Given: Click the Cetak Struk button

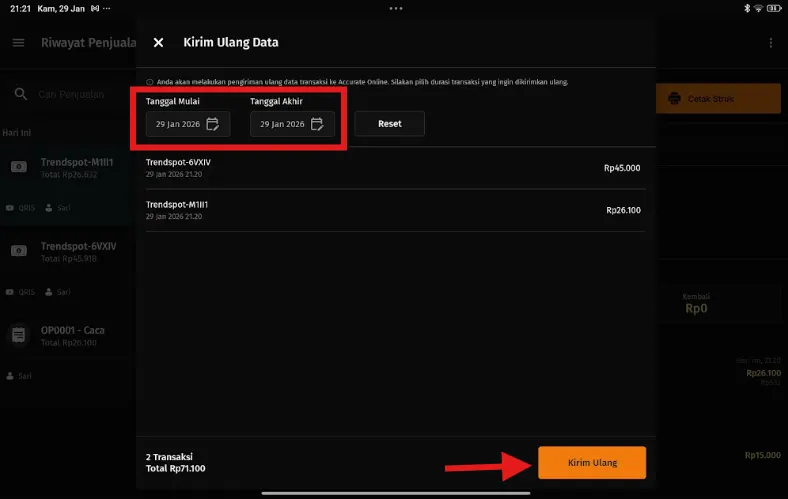Looking at the screenshot, I should (x=718, y=98).
